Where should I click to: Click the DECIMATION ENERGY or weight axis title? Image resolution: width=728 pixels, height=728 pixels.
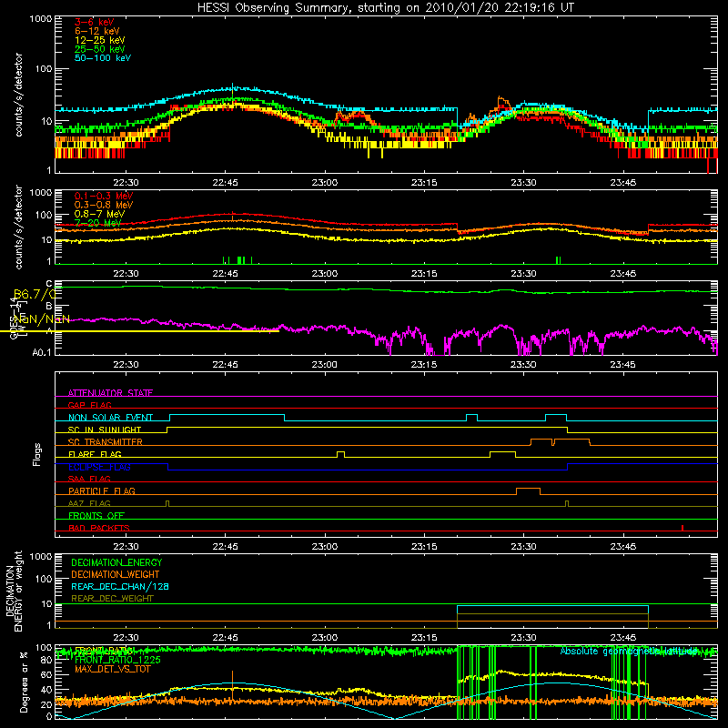click(14, 591)
